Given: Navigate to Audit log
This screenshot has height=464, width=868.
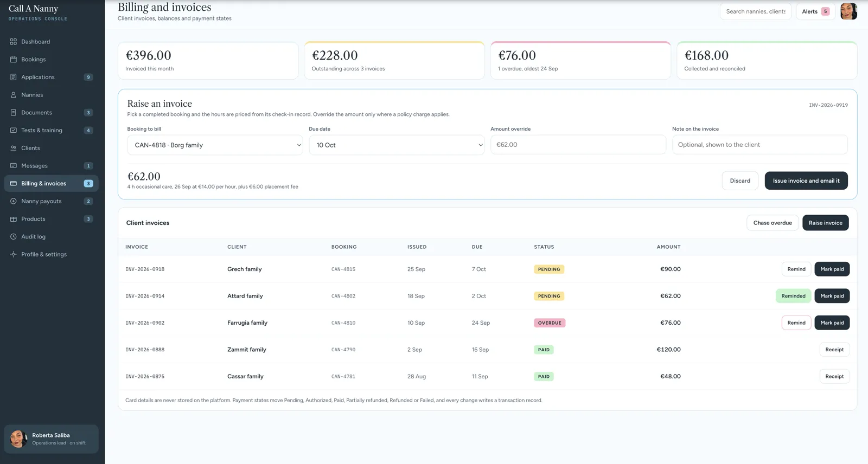Looking at the screenshot, I should 51,236.
